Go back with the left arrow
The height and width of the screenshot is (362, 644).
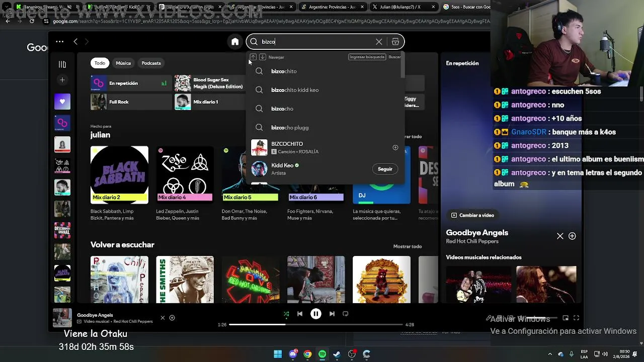click(75, 42)
